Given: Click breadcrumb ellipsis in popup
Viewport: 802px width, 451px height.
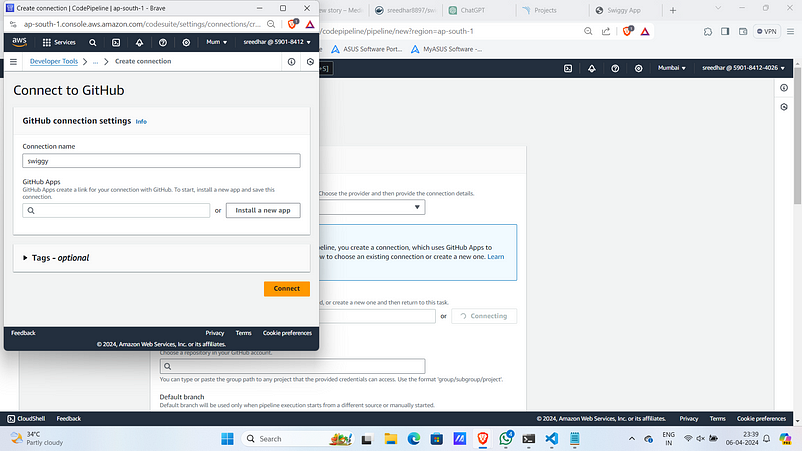Looking at the screenshot, I should point(95,61).
